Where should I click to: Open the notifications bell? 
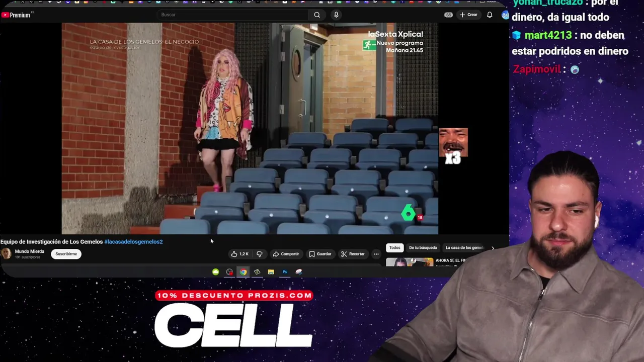(490, 15)
